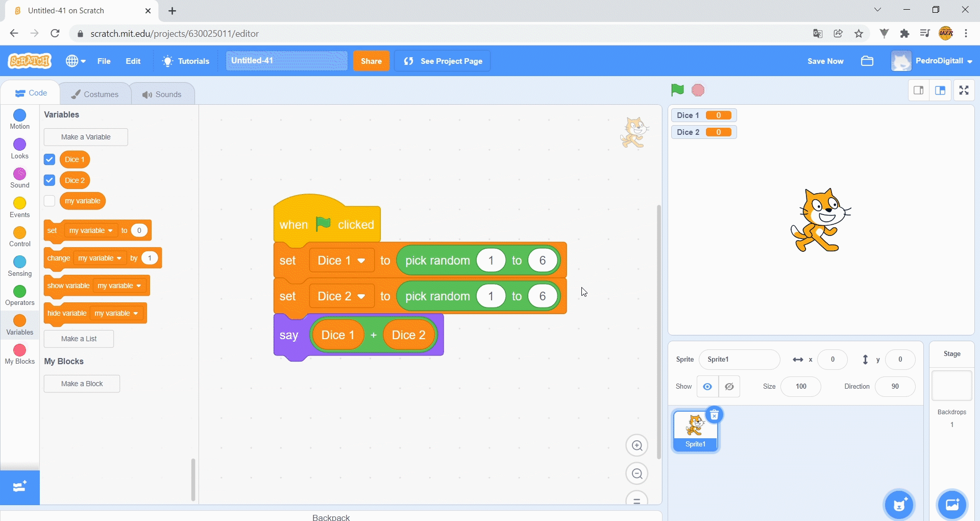Open variable dropdown in show variable block
Screen dimensions: 980x521
coord(119,286)
